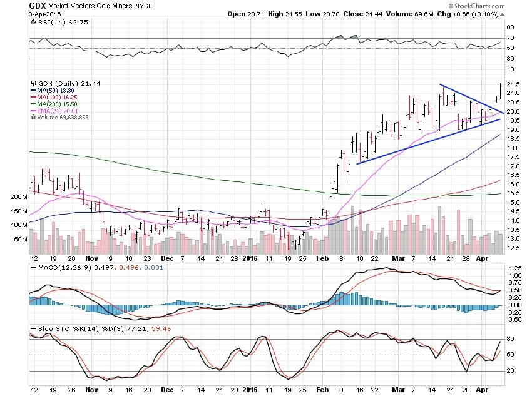
Task: Click the Mar label on the bottom stochastic axis
Action: [x=398, y=390]
